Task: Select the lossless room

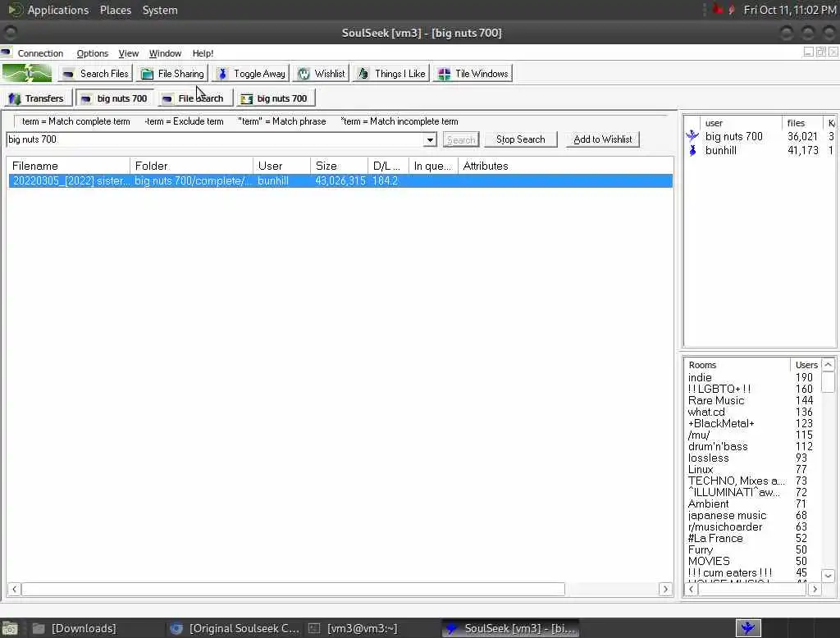Action: 708,458
